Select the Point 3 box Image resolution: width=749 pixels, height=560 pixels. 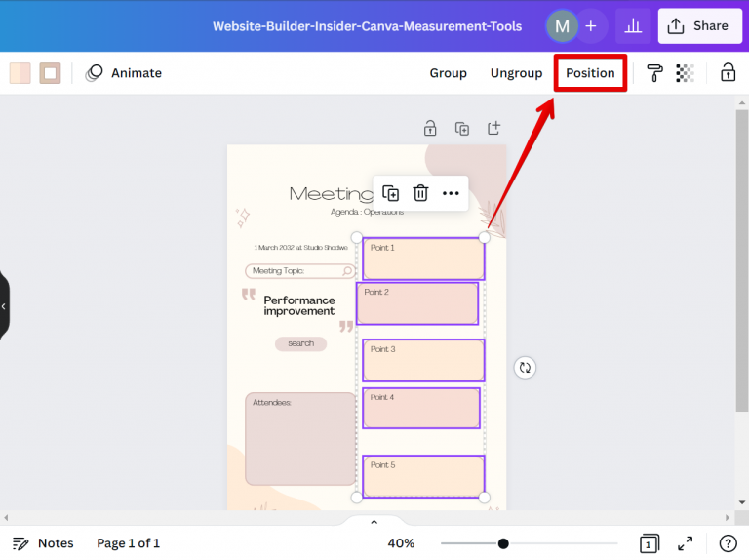pyautogui.click(x=423, y=360)
